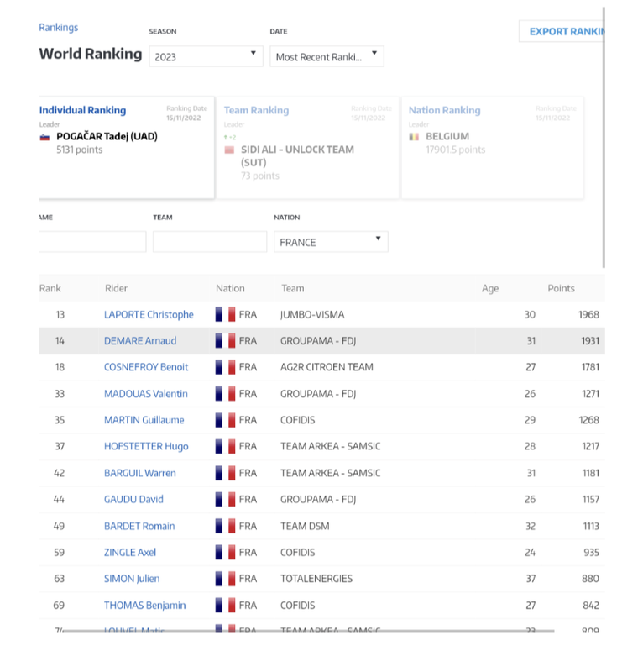Select JUMBO-VISMA team cell
The image size is (643, 672).
click(x=312, y=314)
